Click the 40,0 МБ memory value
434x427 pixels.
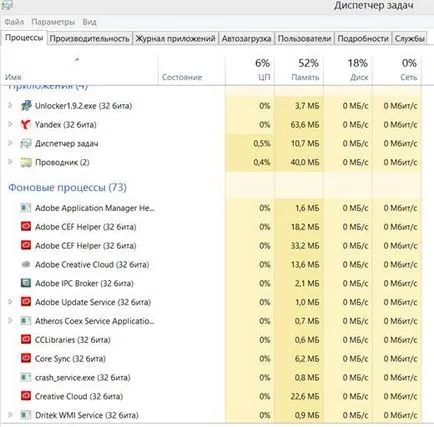click(305, 162)
